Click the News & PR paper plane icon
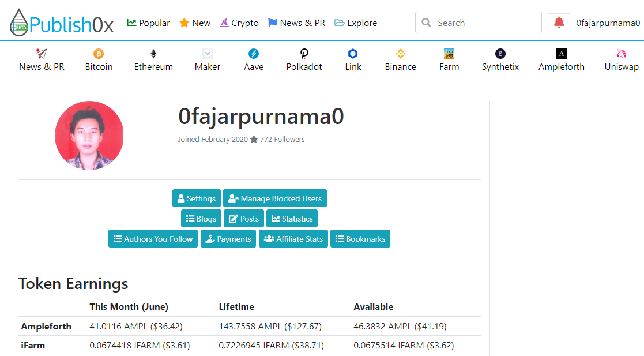This screenshot has width=644, height=356. (x=42, y=54)
